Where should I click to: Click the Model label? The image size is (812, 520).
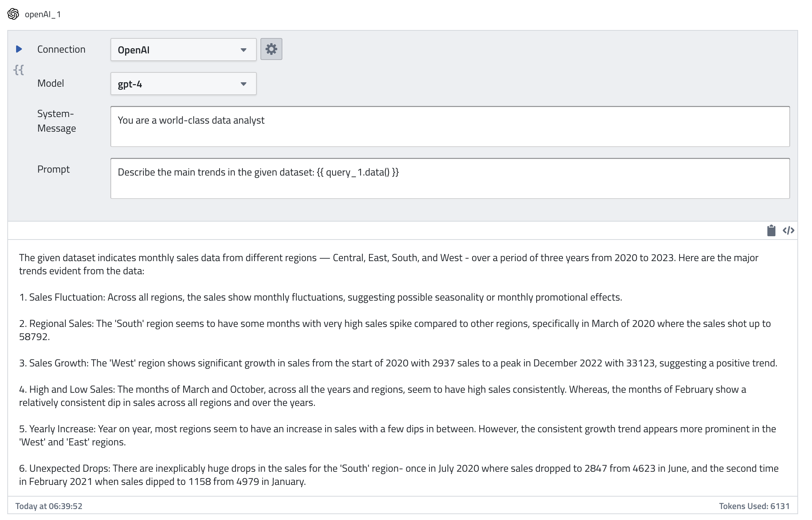(50, 83)
